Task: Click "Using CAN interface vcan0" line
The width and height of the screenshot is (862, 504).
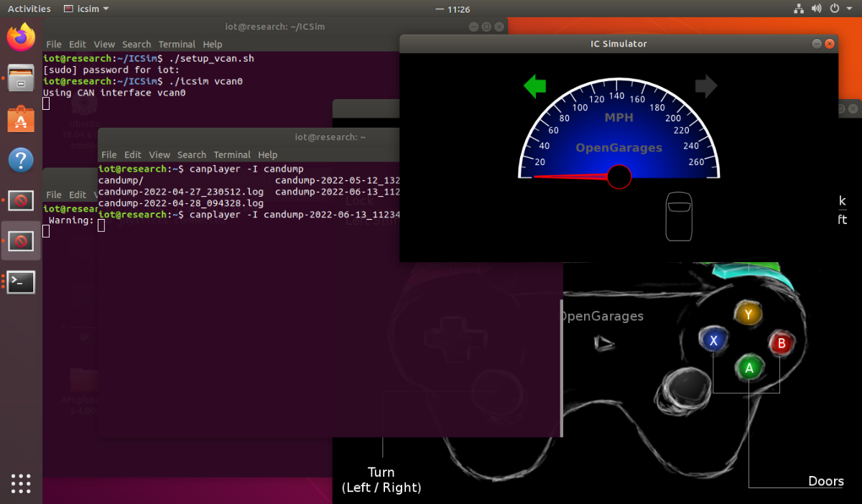Action: tap(115, 93)
